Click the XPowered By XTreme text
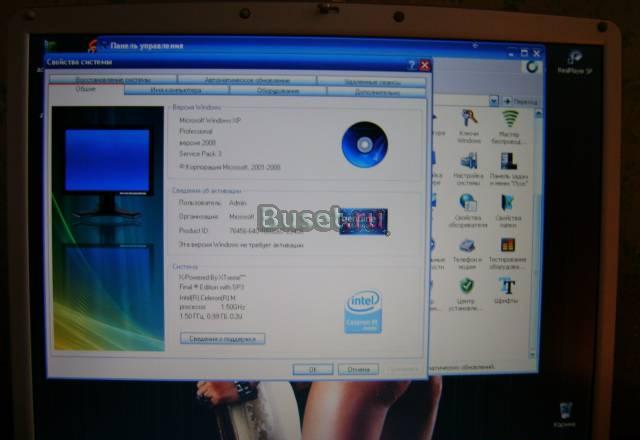640x440 pixels. tap(212, 277)
